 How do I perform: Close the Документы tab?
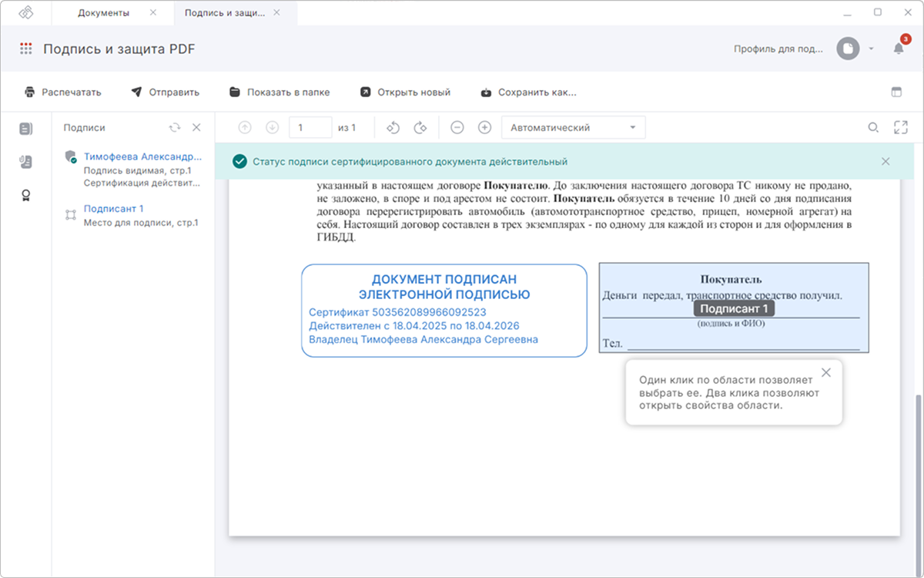click(152, 13)
